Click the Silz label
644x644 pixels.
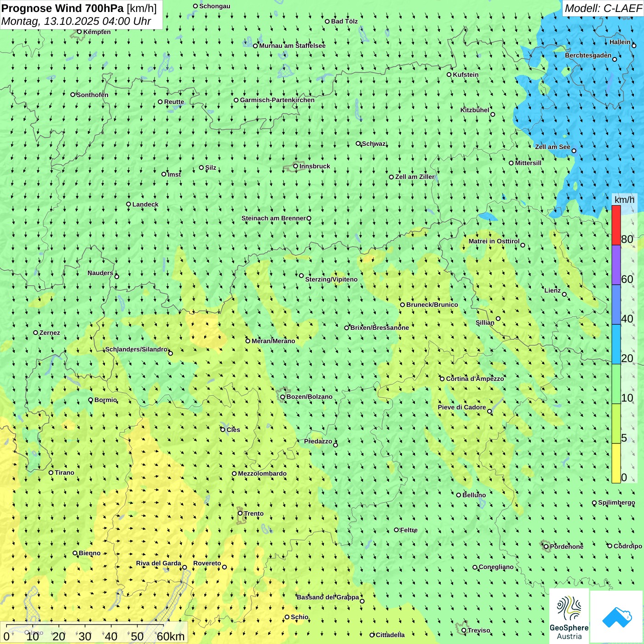[211, 167]
